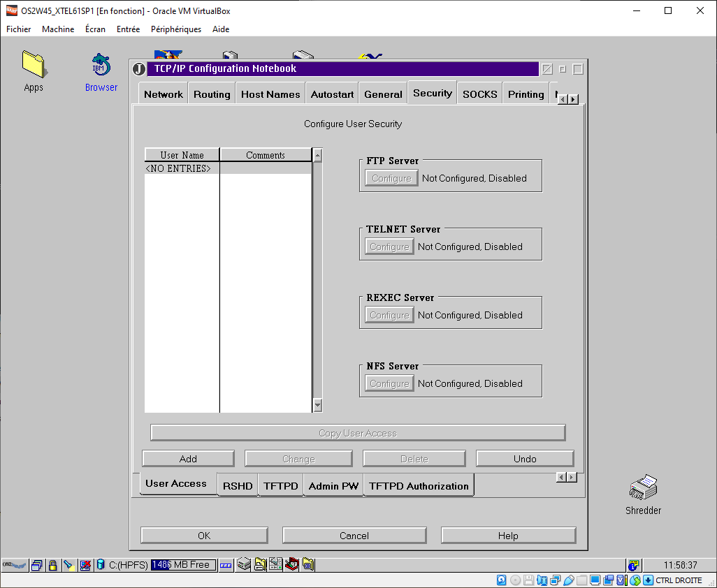Open the Host Names tab

tap(270, 94)
